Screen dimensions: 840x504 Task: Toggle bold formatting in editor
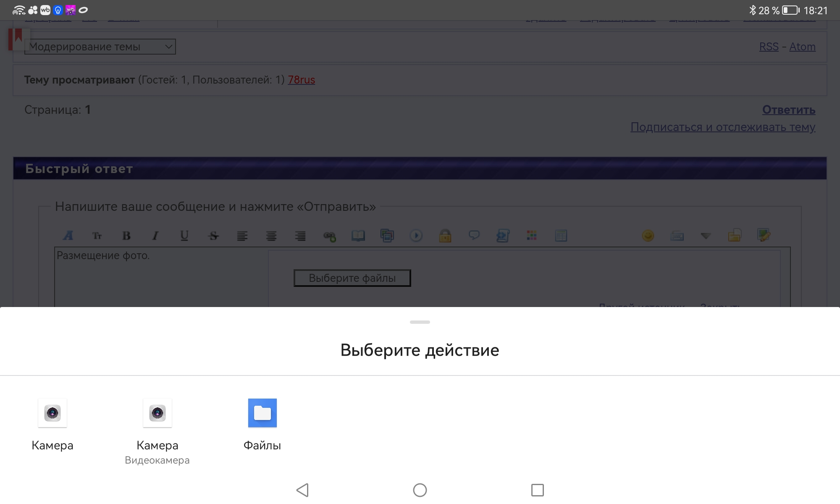126,236
